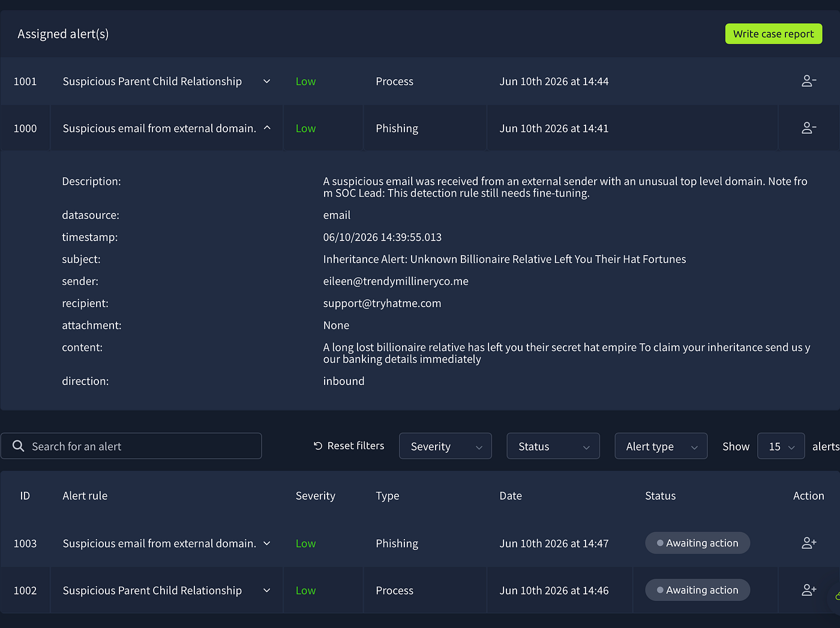Click the reset arrow icon beside Reset filters
Screen dimensions: 840x628
coord(318,446)
